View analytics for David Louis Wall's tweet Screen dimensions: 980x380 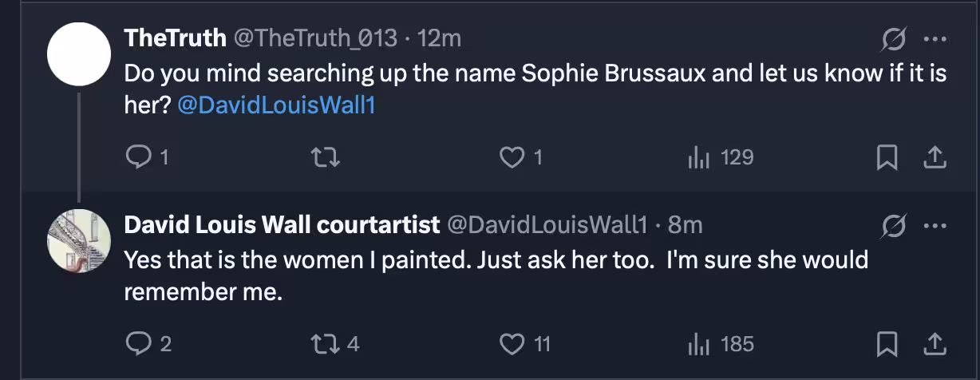click(x=699, y=344)
